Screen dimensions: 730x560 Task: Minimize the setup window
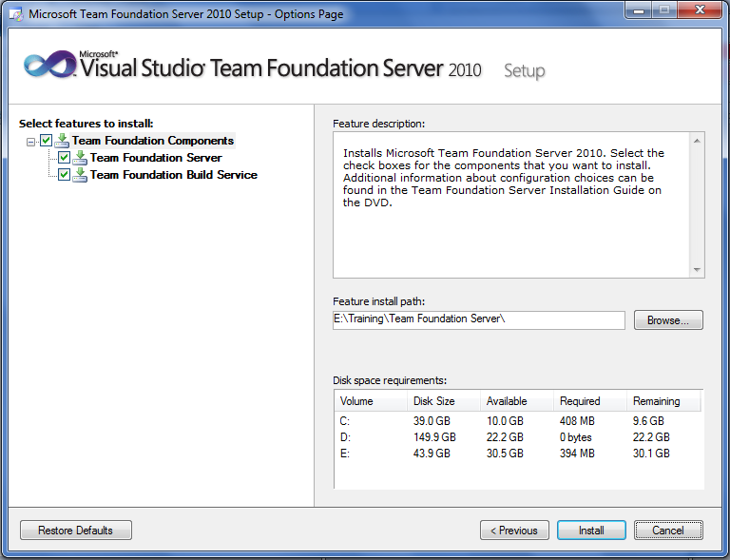(639, 10)
